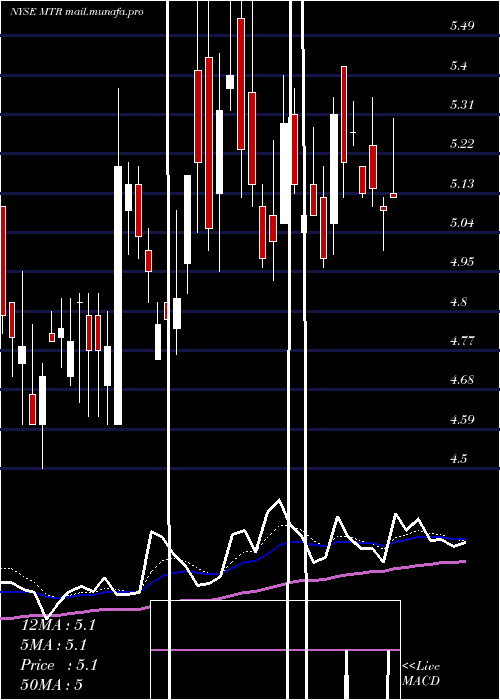The width and height of the screenshot is (500, 700).
Task: Click the 4.8 price axis label
Action: (x=458, y=302)
